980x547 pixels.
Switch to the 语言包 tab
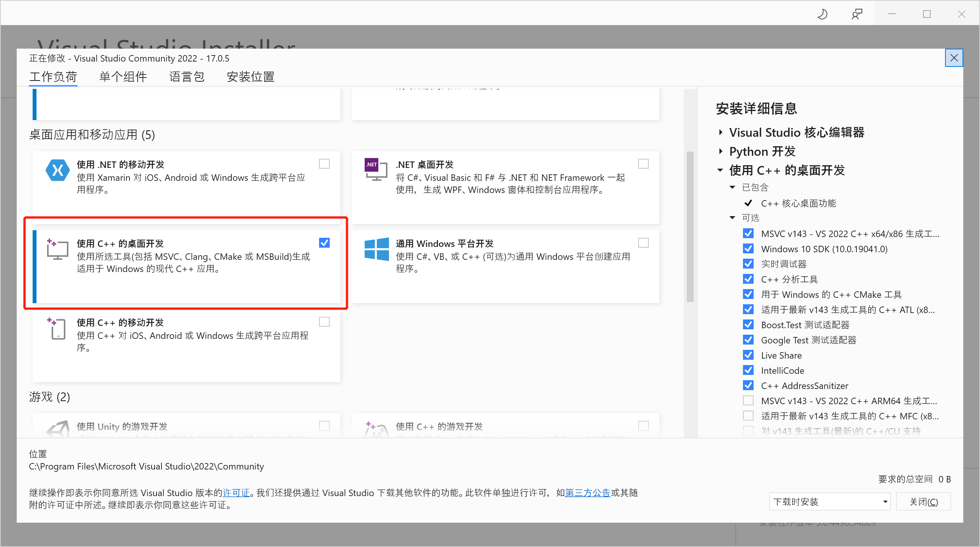pos(187,76)
